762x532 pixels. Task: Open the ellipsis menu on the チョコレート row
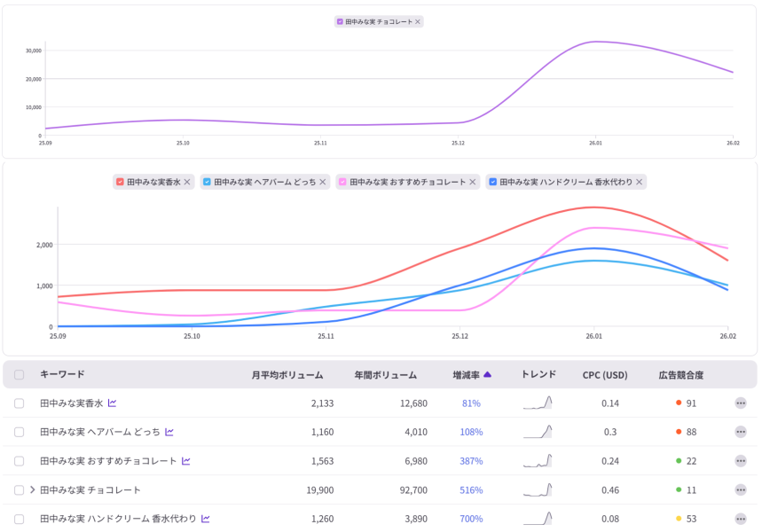tap(741, 489)
